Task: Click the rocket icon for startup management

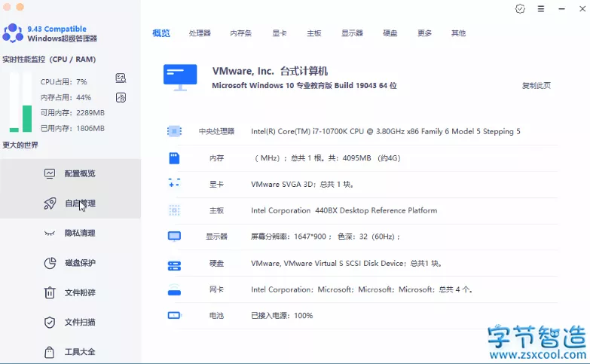Action: click(x=50, y=203)
